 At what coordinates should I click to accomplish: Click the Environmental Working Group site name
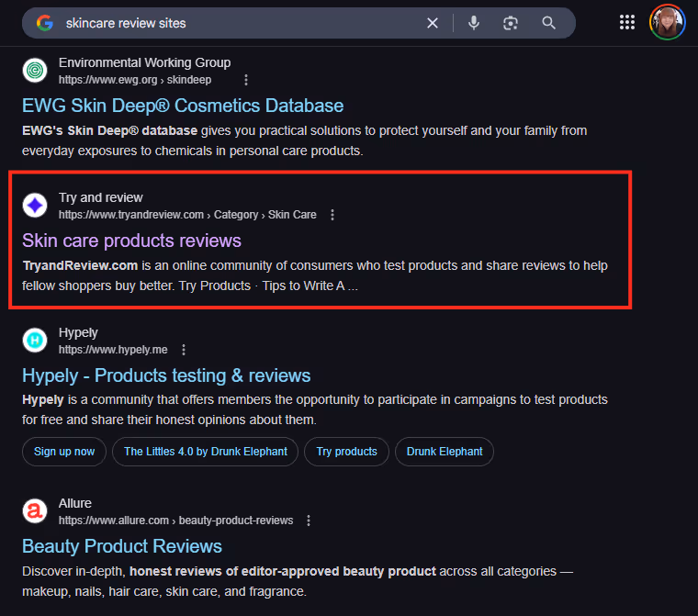coord(145,62)
